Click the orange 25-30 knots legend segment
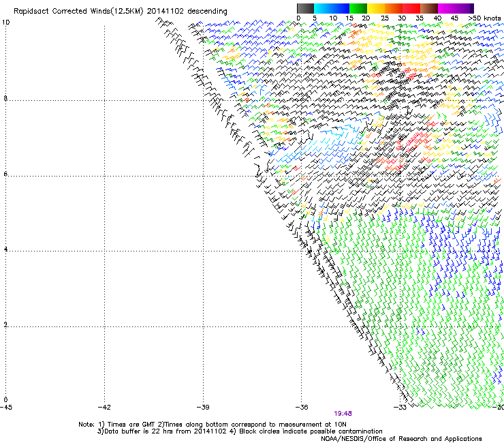504x443 pixels. (394, 8)
